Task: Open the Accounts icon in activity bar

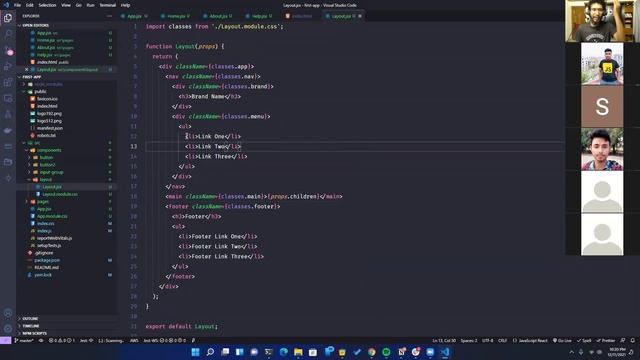Action: [x=8, y=313]
